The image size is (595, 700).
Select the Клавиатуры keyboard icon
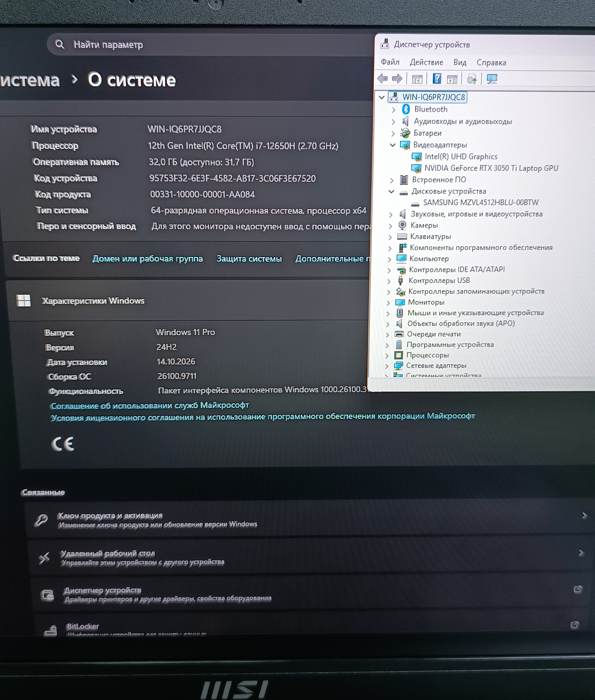coord(402,237)
